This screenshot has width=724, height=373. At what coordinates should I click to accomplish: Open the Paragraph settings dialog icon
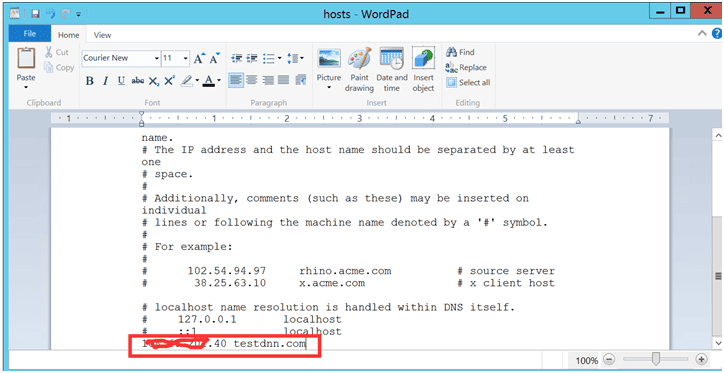301,80
